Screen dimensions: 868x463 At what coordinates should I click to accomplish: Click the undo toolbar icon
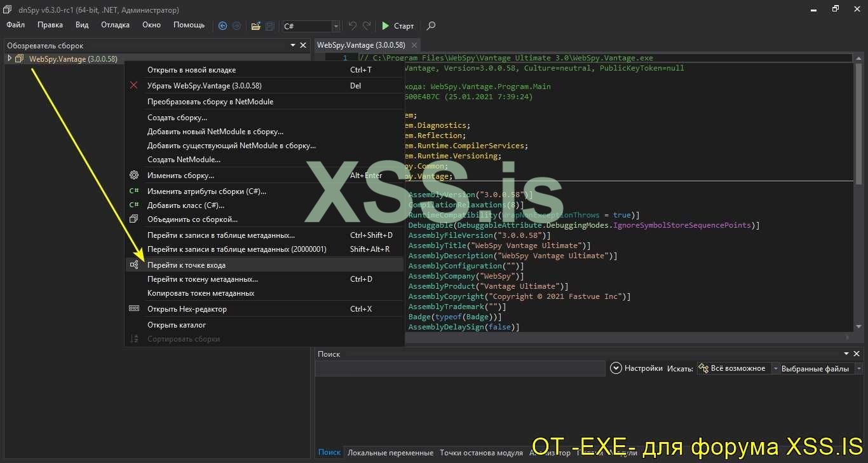(353, 26)
